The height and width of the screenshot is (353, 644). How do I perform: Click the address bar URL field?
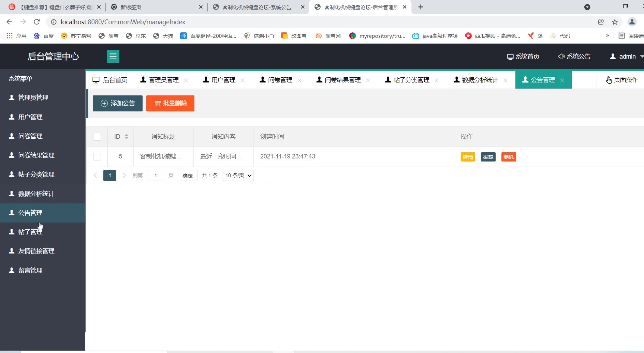click(321, 22)
